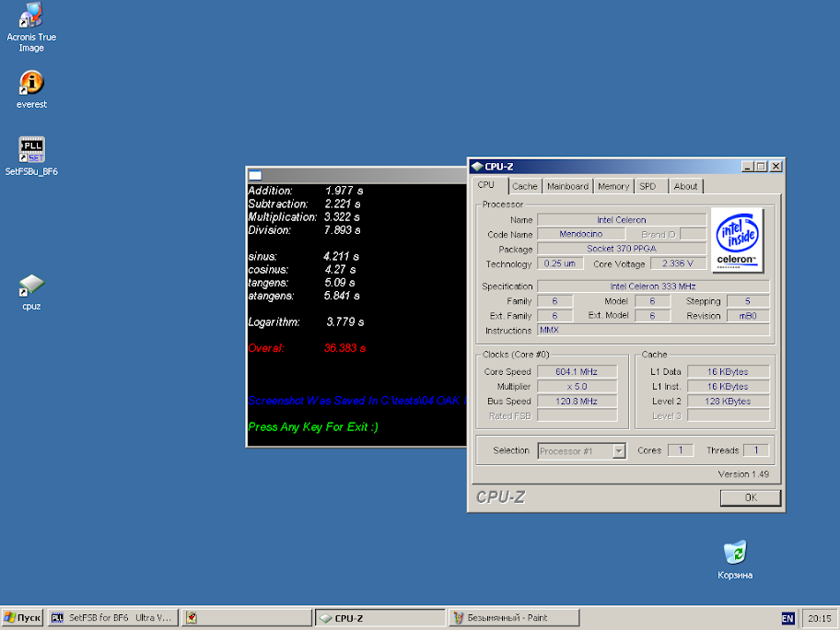840x630 pixels.
Task: Open the Пуск start menu
Action: 22,618
